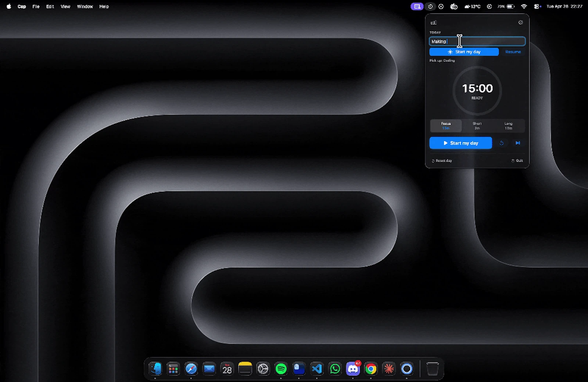
Task: Open timer settings gear icon
Action: pos(520,22)
